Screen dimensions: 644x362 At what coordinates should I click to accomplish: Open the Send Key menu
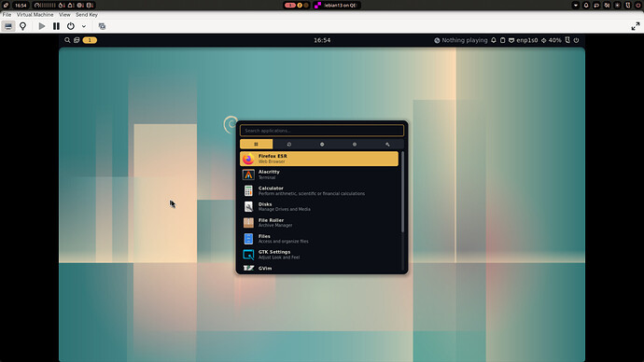tap(87, 14)
